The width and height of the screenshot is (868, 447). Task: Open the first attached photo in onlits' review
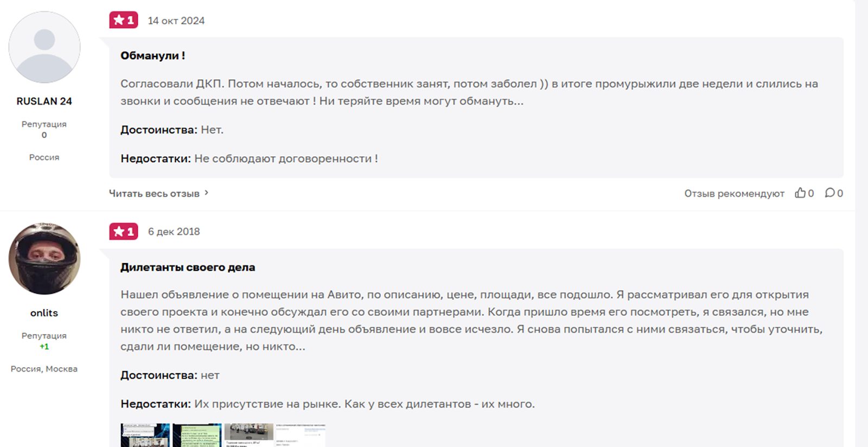(x=145, y=435)
